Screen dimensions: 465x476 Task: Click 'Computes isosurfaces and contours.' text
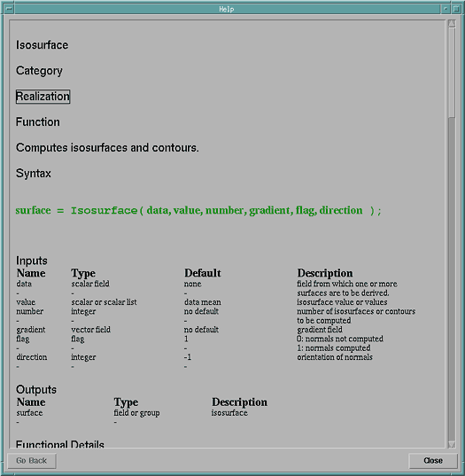(x=107, y=148)
